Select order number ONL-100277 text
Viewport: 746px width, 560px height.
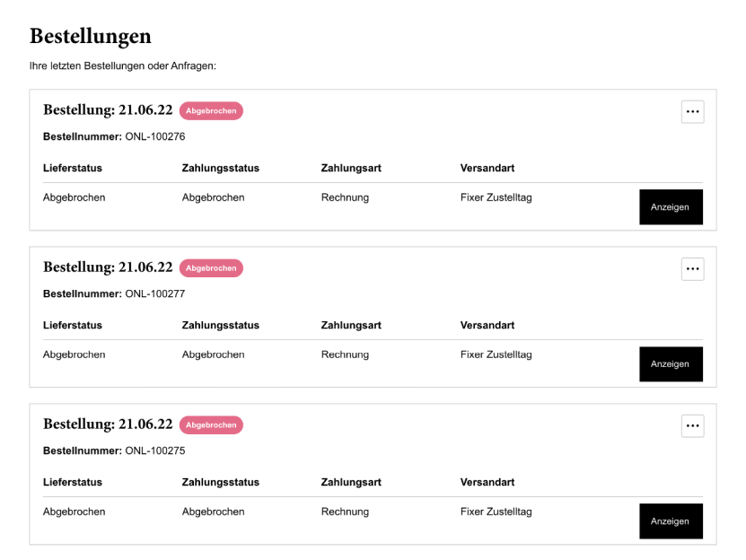pyautogui.click(x=154, y=293)
